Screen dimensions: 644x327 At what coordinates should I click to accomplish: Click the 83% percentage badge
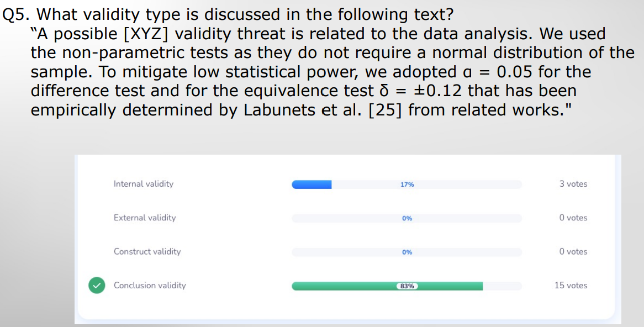tap(407, 286)
